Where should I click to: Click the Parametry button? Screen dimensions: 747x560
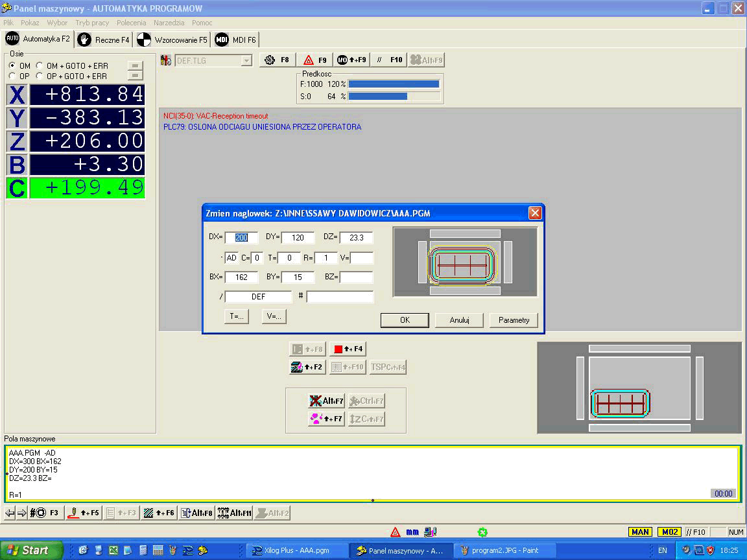coord(514,320)
